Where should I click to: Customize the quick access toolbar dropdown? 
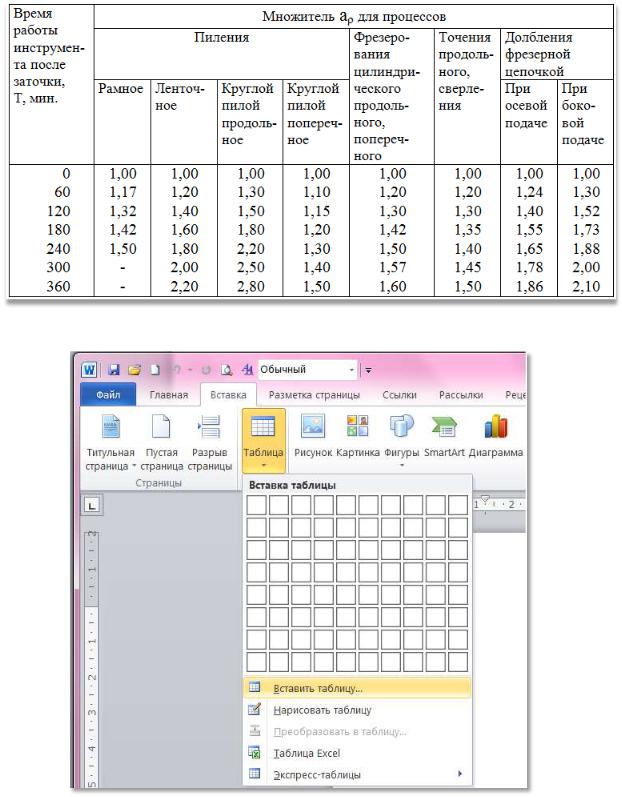click(x=368, y=370)
